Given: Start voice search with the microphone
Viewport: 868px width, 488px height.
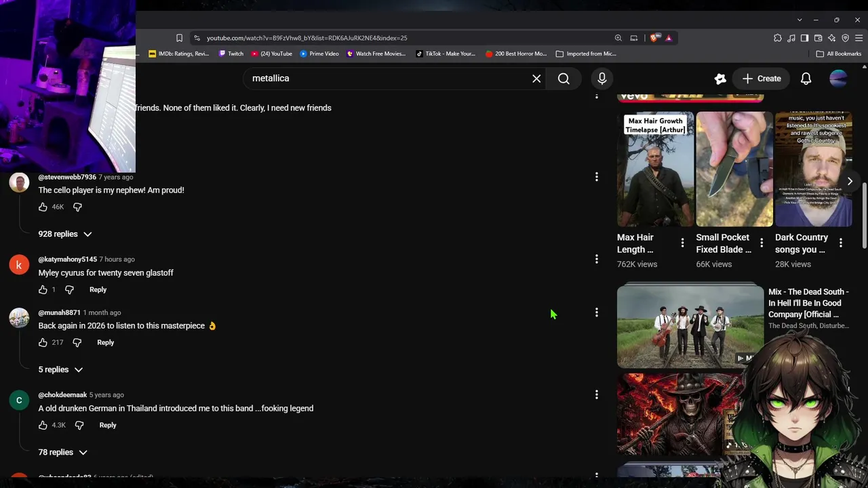Looking at the screenshot, I should pos(602,79).
